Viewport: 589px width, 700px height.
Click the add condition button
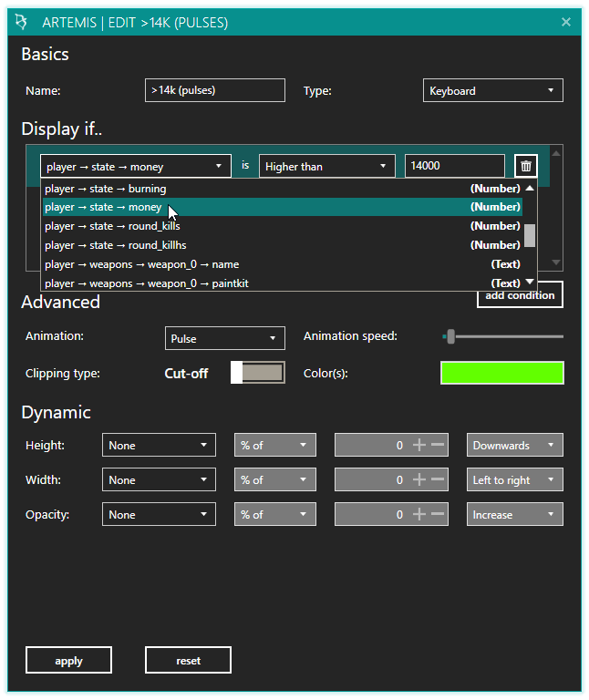520,295
